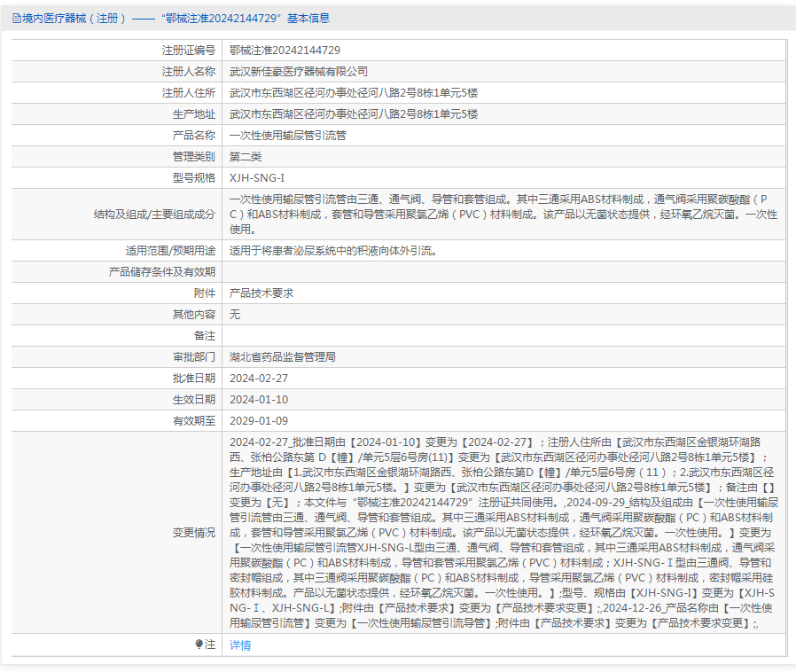
Task: Click the management class value 第二类
Action: [246, 157]
